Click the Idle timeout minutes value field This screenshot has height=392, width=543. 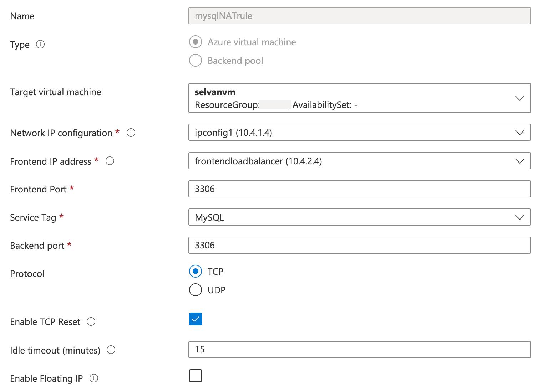pos(360,350)
